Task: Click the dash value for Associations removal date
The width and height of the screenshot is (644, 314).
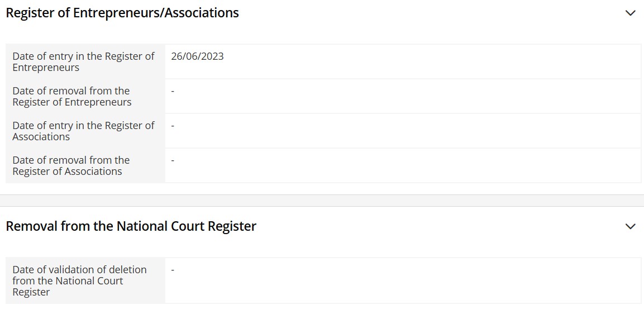Action: point(173,160)
